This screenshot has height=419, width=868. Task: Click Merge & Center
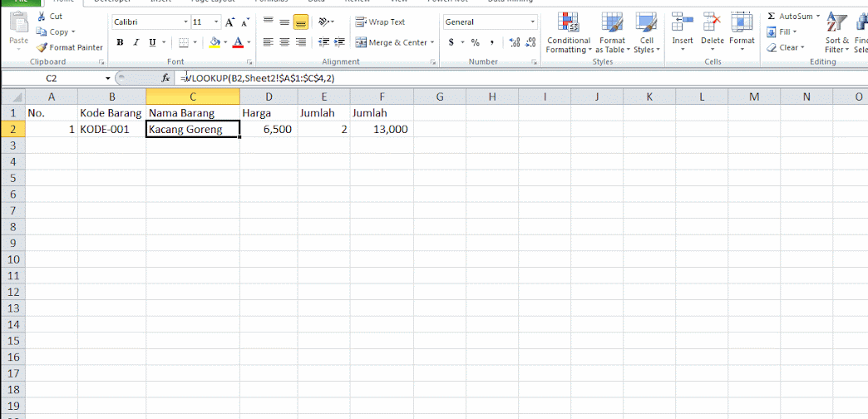[391, 42]
